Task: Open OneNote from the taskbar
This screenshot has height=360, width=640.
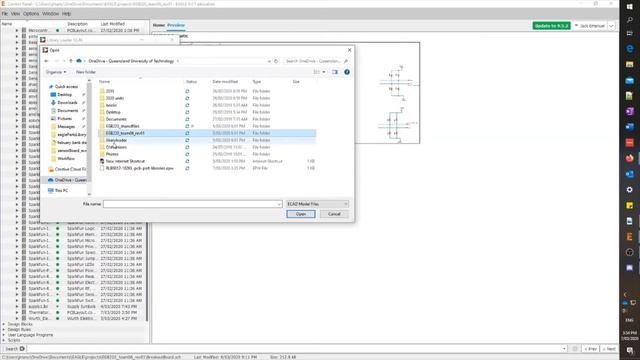Action: (629, 111)
